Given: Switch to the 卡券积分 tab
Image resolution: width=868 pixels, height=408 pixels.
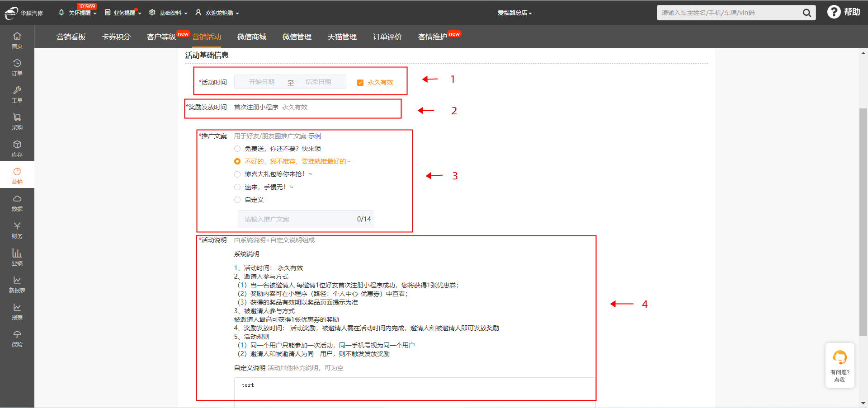Looking at the screenshot, I should click(x=116, y=37).
